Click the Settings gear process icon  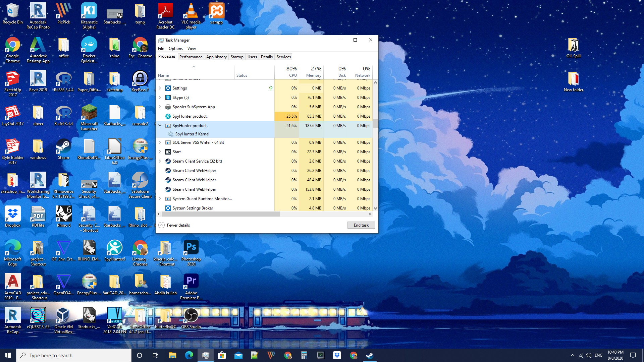pos(168,88)
